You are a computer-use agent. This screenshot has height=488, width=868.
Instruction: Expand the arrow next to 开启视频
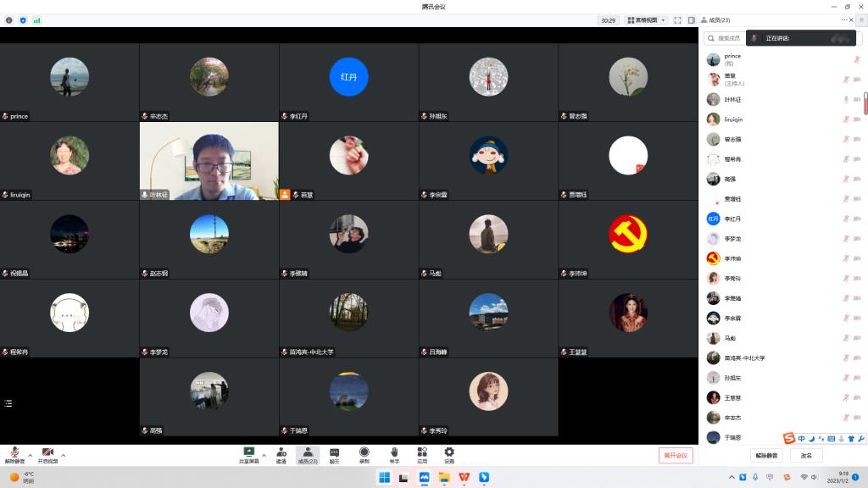point(64,455)
